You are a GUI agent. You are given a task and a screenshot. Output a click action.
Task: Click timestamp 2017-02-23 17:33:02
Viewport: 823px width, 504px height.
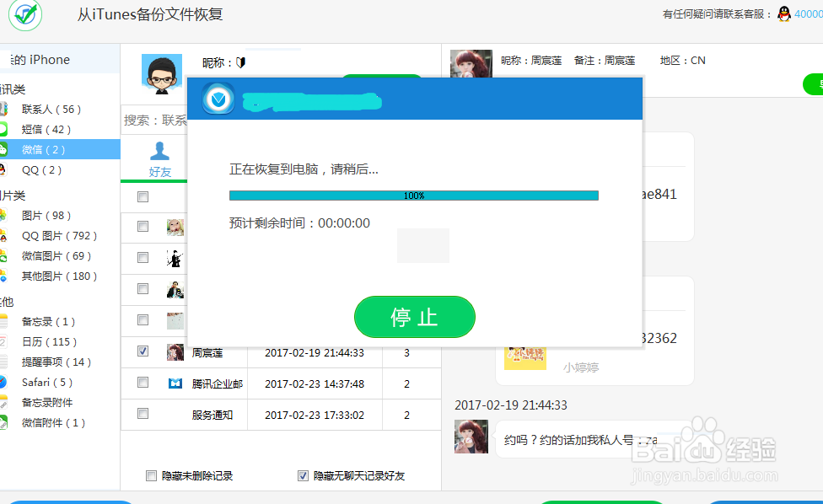click(315, 416)
